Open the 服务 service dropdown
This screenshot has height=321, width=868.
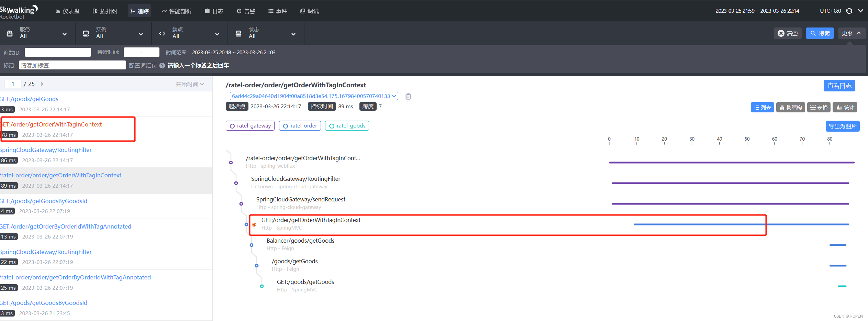(x=37, y=33)
